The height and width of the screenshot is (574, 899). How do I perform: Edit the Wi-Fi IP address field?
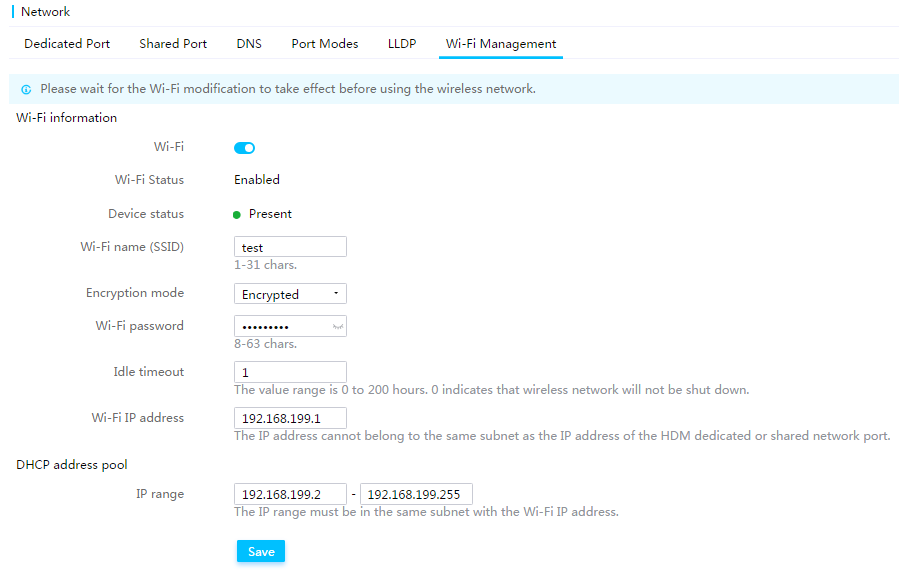point(290,418)
